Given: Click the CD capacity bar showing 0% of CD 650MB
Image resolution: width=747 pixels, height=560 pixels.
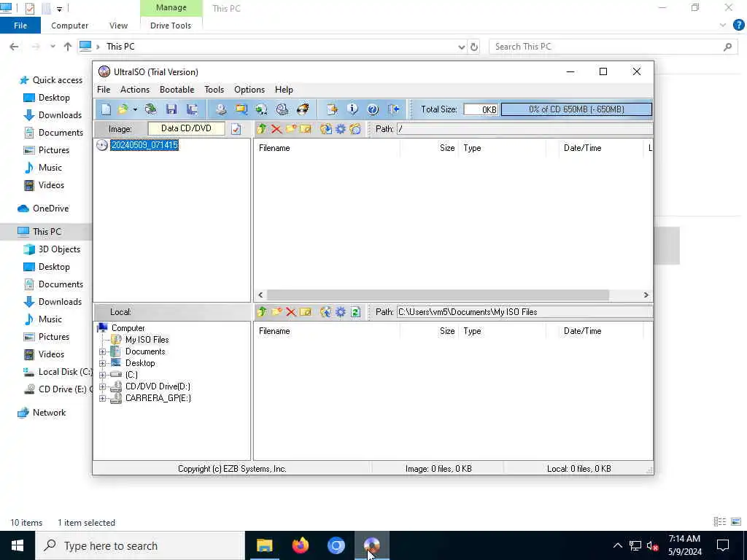Looking at the screenshot, I should (576, 109).
